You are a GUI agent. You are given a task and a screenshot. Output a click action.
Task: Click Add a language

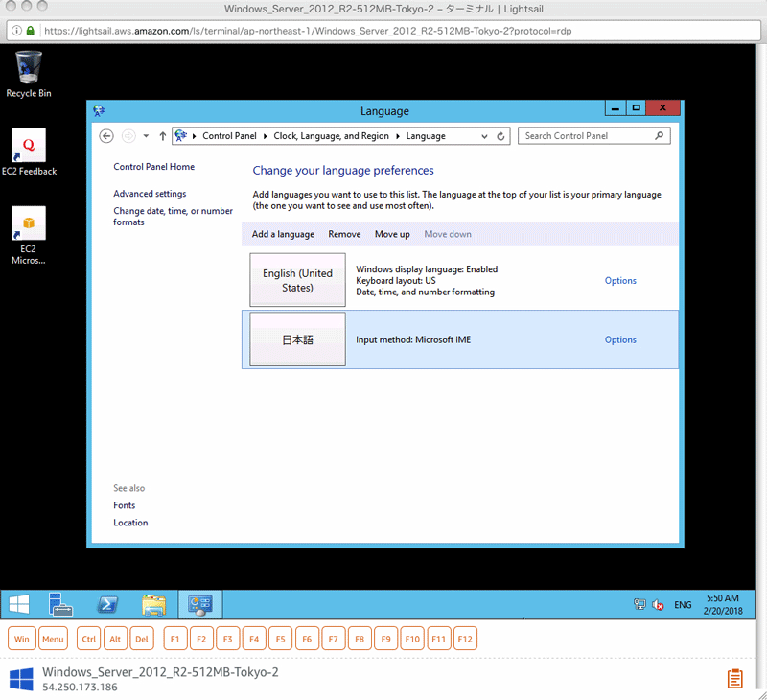pyautogui.click(x=283, y=234)
